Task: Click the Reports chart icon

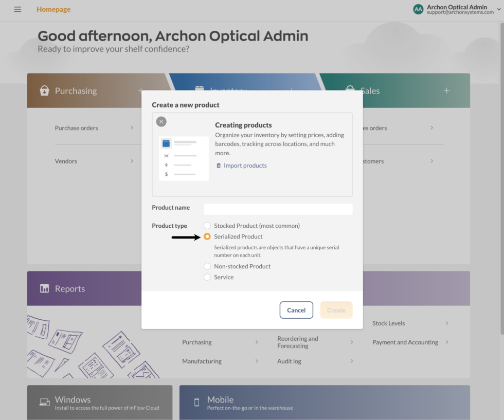Action: [45, 288]
